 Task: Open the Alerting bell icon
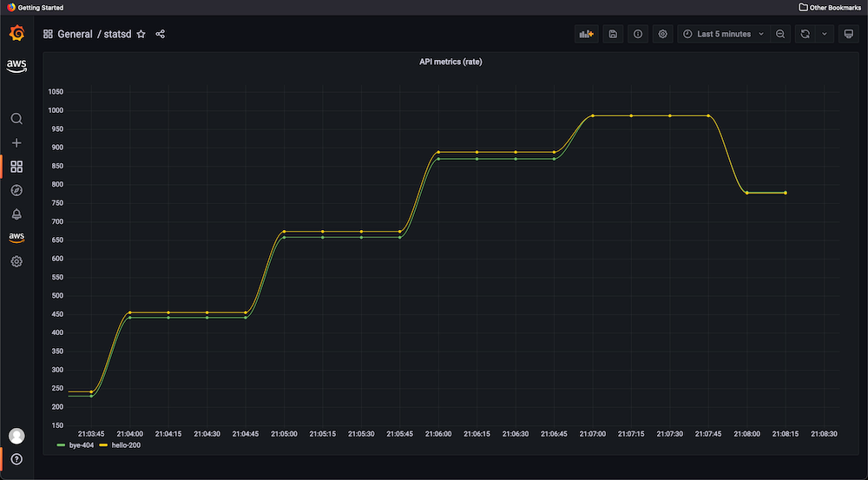click(x=16, y=214)
